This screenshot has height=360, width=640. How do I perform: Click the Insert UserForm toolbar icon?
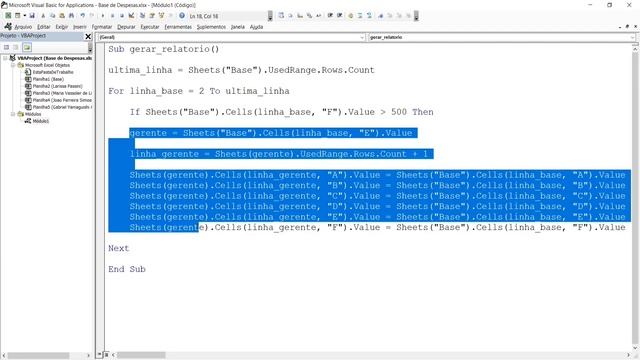point(18,16)
